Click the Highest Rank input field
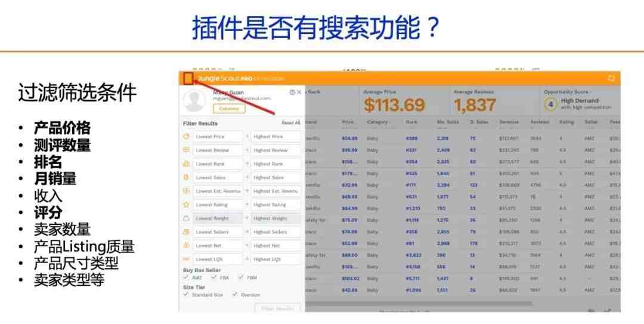Screen dimensions: 644x324 click(275, 163)
